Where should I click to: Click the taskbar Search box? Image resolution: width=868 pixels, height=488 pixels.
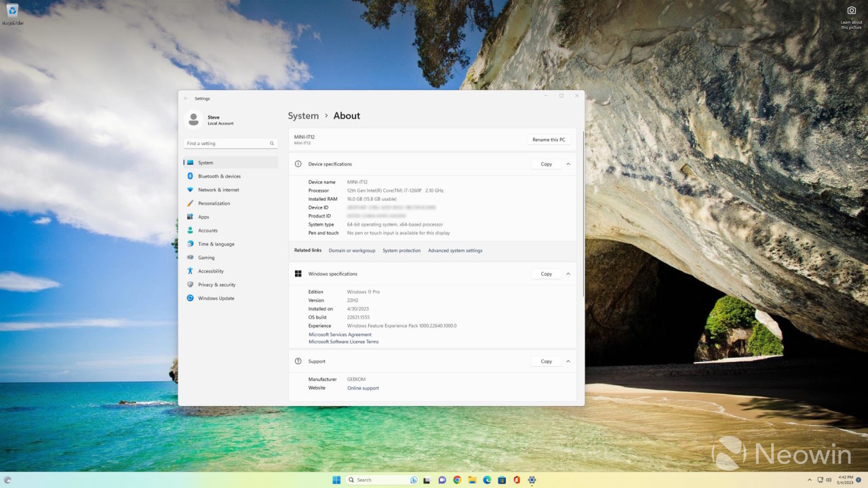click(382, 480)
